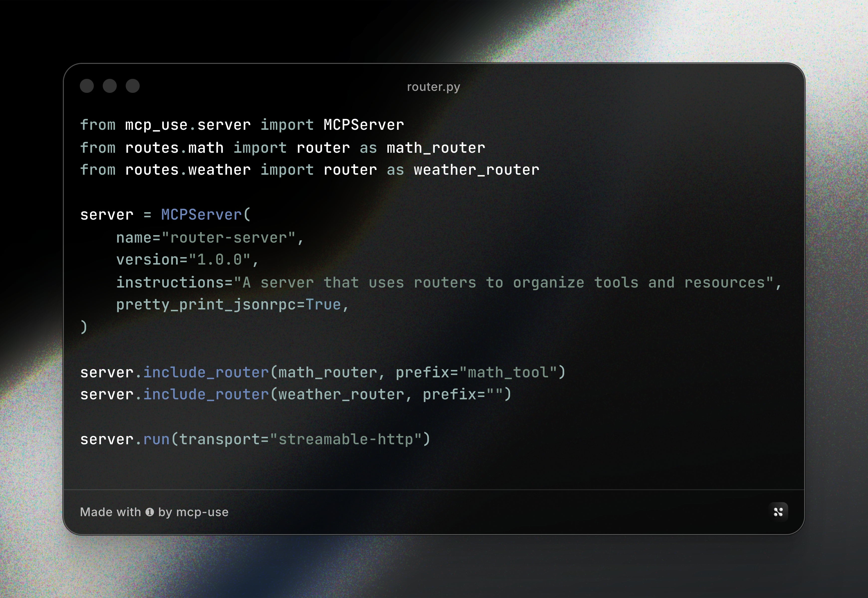Click the first include_router method call
The width and height of the screenshot is (868, 598).
[x=206, y=372]
